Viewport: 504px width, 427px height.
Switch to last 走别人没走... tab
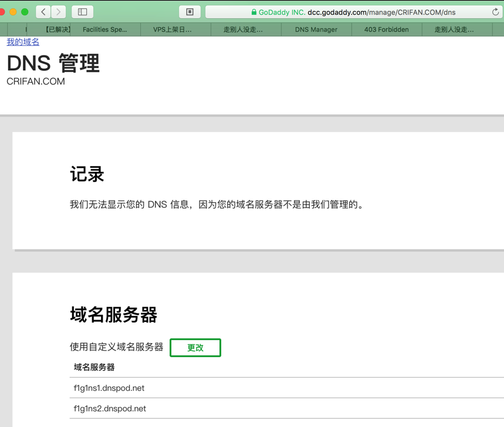pos(457,29)
